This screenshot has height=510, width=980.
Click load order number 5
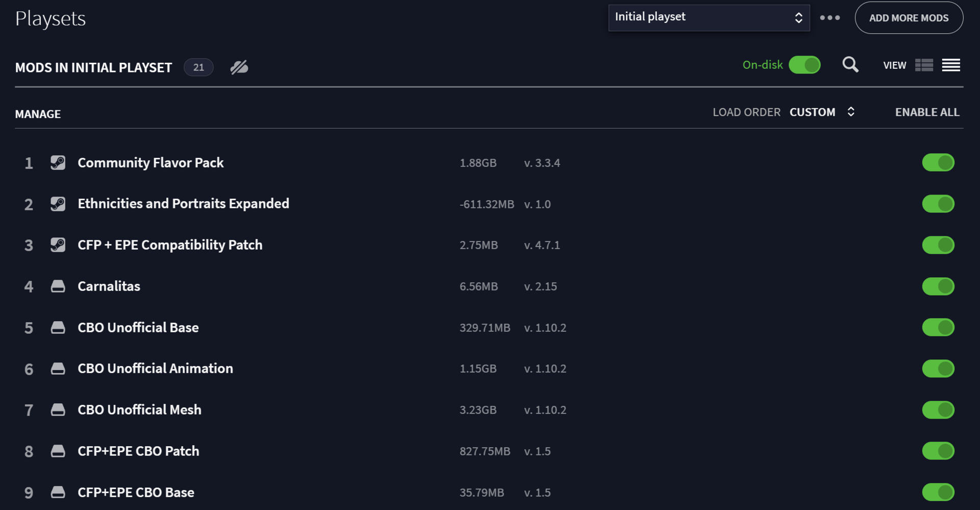pyautogui.click(x=29, y=328)
